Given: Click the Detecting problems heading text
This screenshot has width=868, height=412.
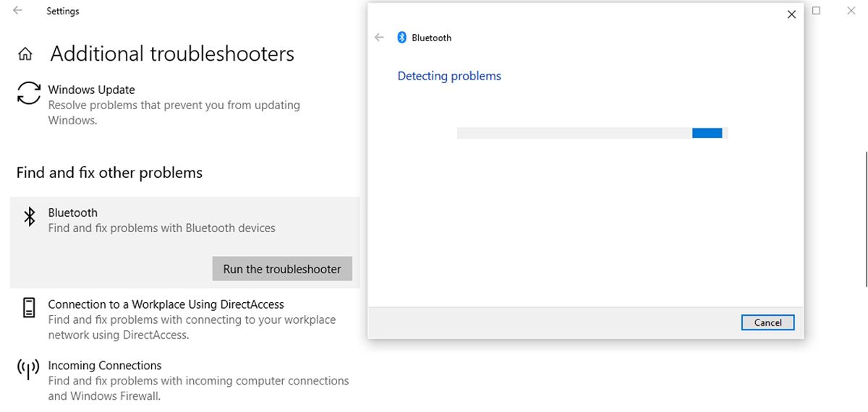Looking at the screenshot, I should (x=449, y=76).
